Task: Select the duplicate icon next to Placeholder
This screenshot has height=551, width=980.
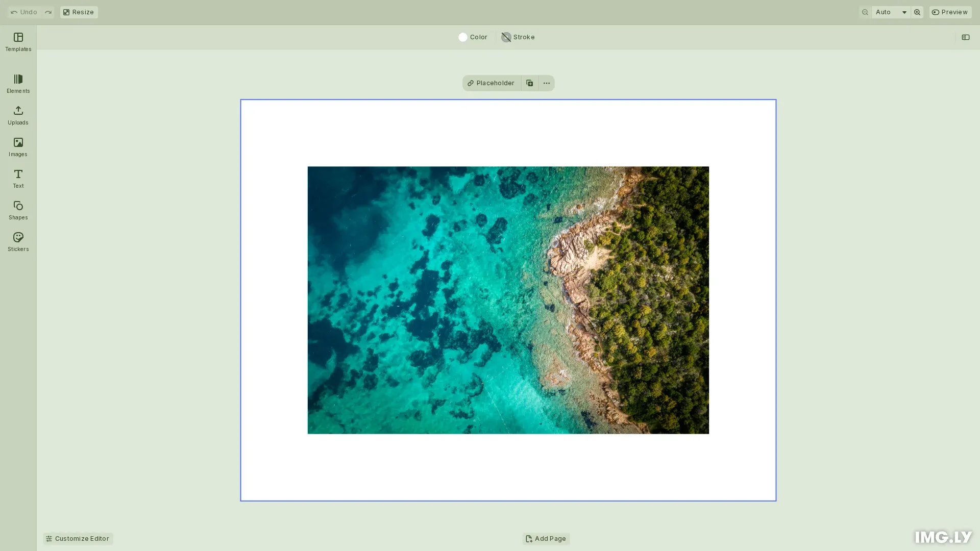Action: 529,83
